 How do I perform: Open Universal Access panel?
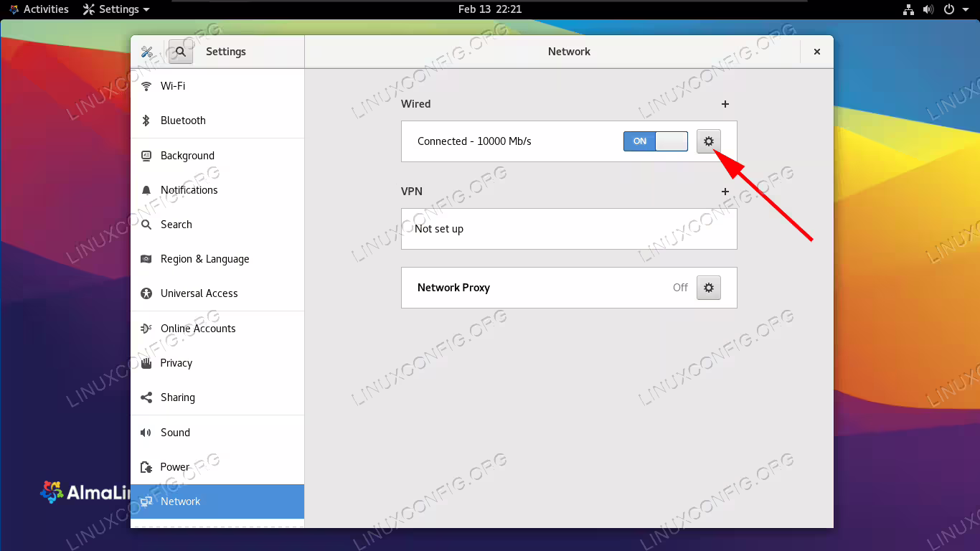click(x=217, y=293)
